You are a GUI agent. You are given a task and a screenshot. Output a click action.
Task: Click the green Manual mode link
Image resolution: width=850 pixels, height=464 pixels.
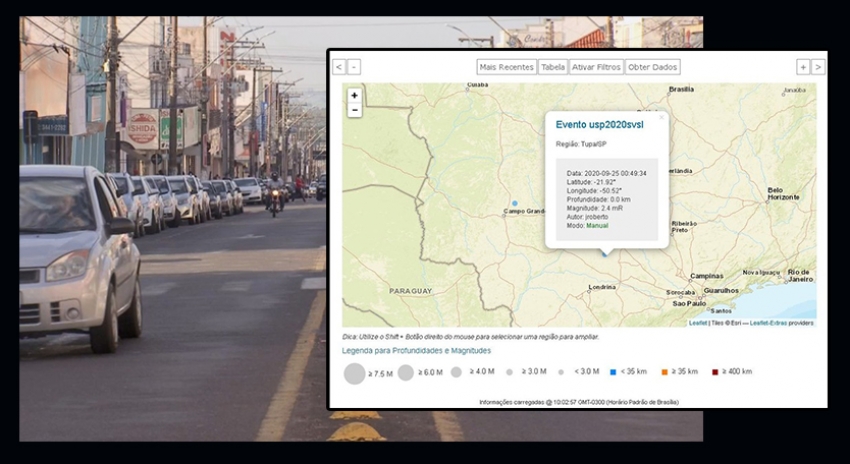click(x=597, y=225)
